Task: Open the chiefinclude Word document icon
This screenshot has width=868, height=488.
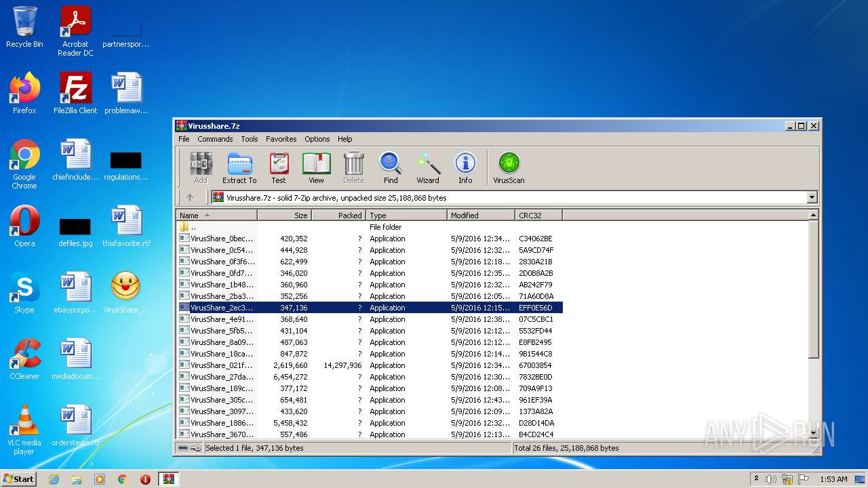Action: (75, 160)
